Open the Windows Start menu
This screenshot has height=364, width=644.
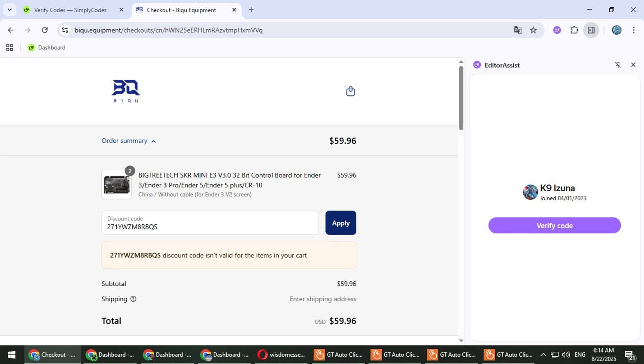[12, 355]
